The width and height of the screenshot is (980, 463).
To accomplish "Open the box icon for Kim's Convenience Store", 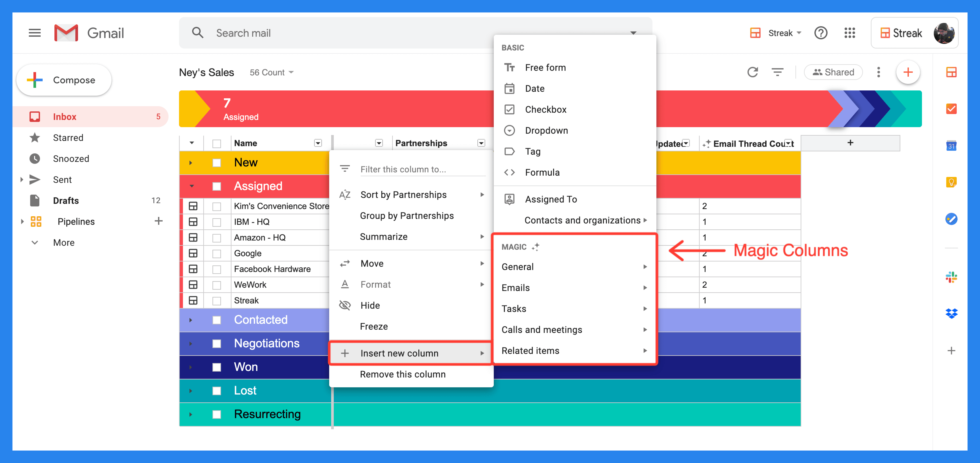I will [193, 206].
